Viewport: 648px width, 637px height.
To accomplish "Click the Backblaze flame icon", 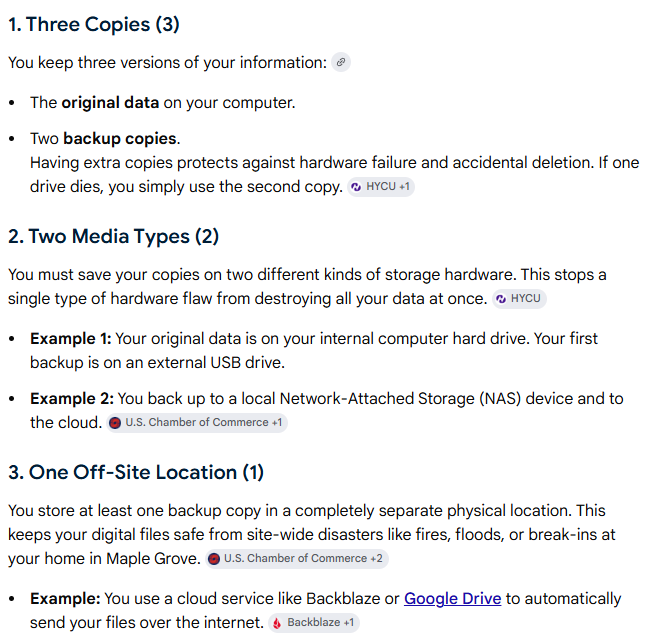I will point(277,623).
